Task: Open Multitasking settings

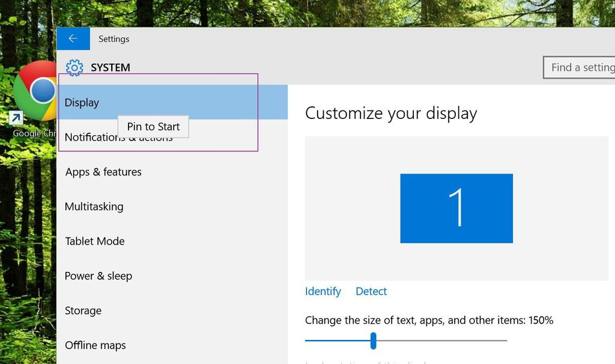Action: (x=94, y=206)
